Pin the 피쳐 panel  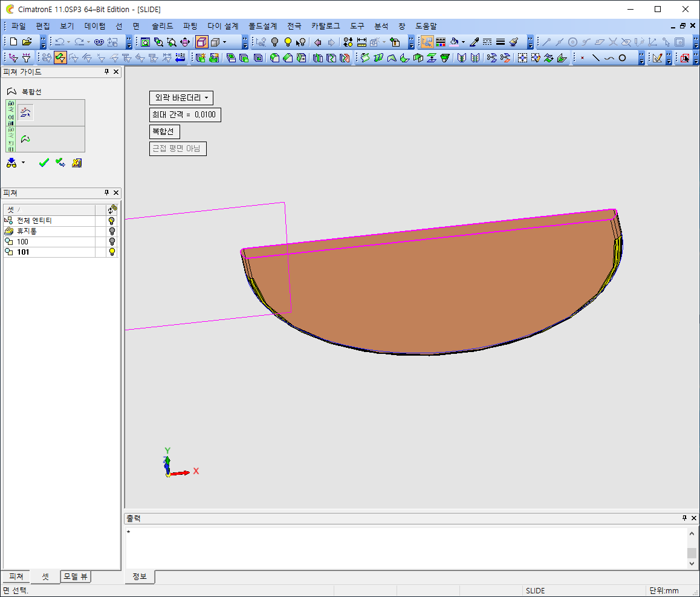coord(107,192)
